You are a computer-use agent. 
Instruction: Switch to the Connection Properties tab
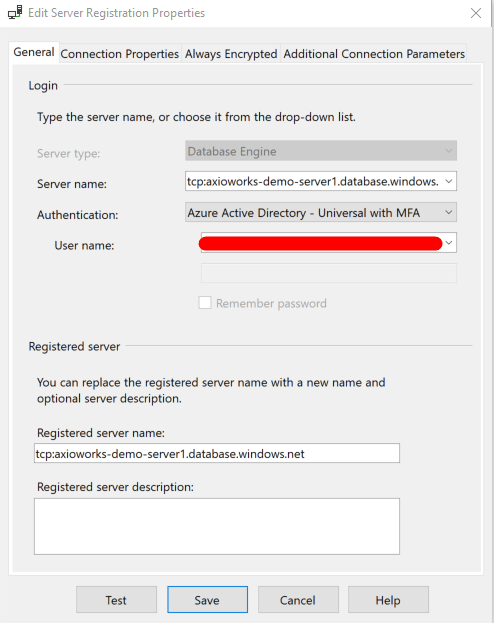point(120,54)
